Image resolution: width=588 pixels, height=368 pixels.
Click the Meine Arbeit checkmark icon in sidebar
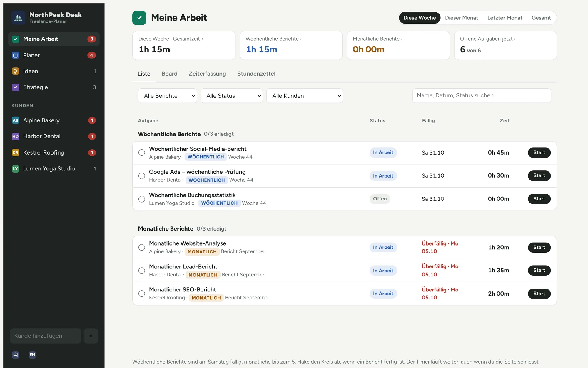coord(16,39)
